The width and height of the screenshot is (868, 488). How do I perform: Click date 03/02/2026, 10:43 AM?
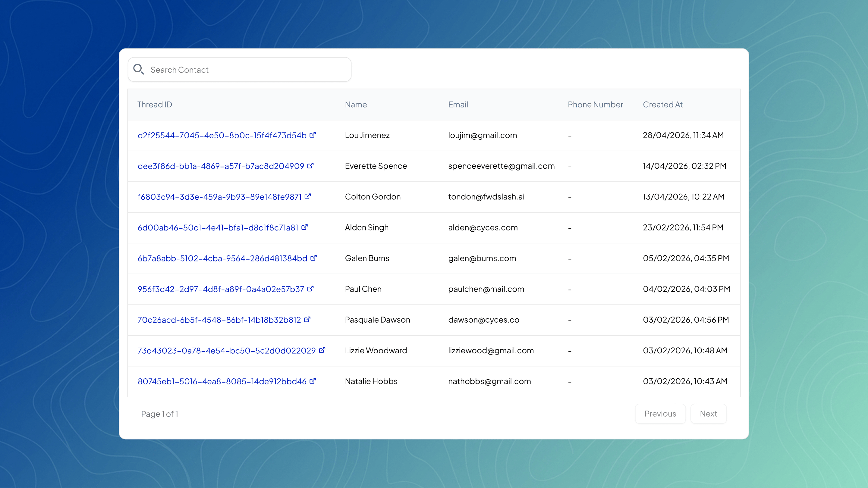(685, 381)
